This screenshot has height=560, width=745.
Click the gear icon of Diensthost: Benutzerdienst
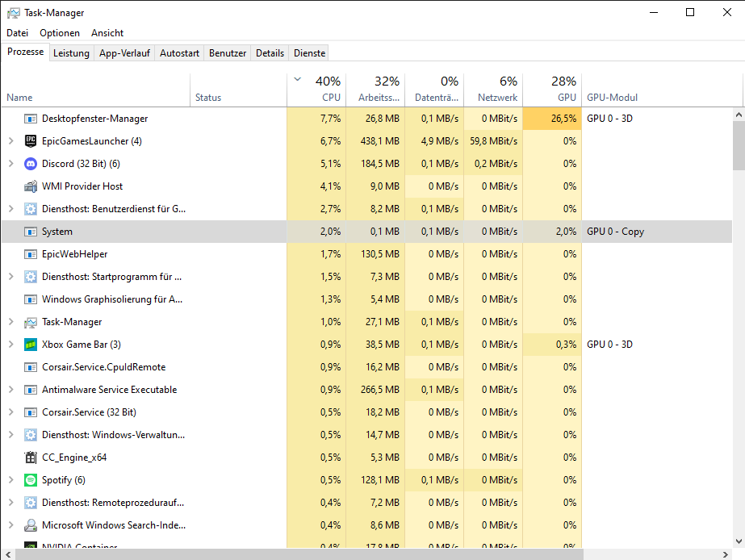click(31, 209)
